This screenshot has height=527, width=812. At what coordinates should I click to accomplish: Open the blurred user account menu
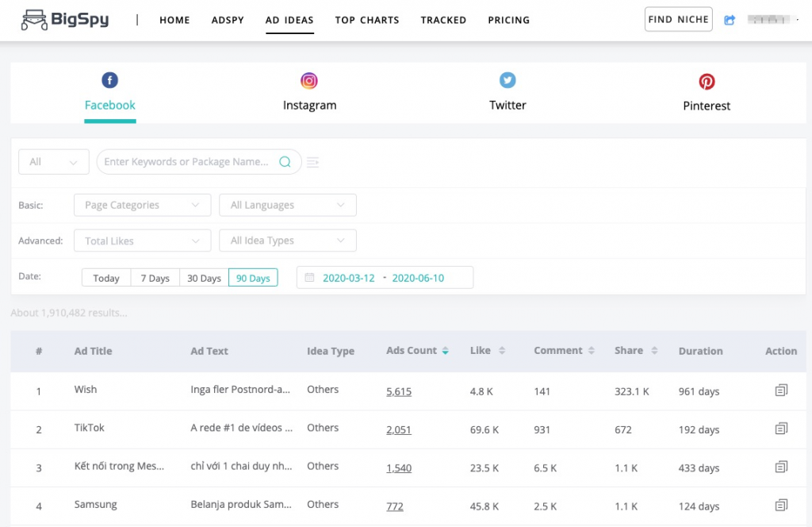click(774, 20)
